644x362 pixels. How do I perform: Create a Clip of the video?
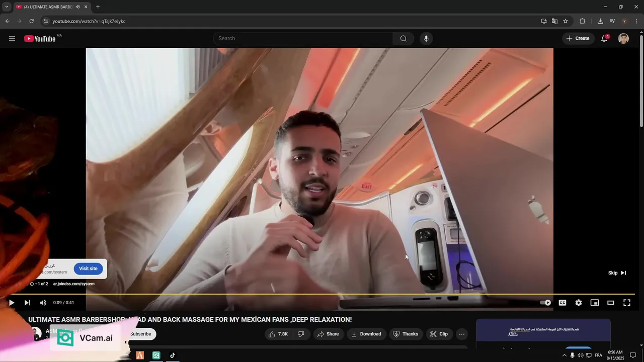(x=439, y=334)
